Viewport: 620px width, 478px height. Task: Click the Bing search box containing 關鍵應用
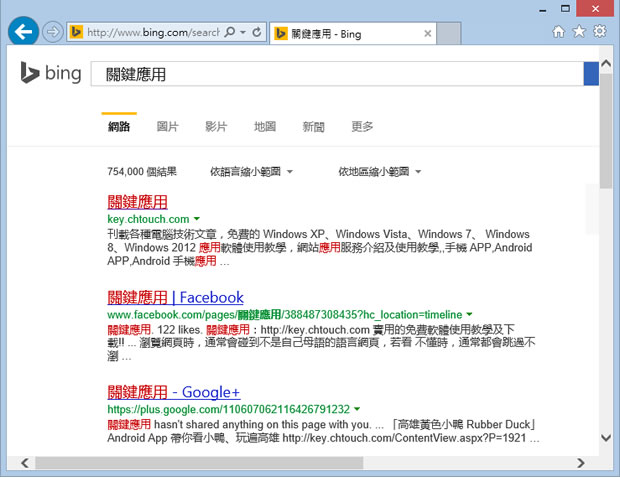(337, 74)
